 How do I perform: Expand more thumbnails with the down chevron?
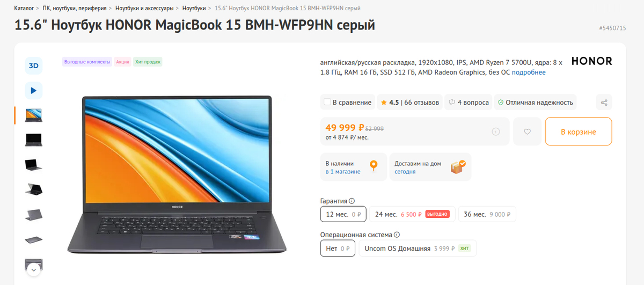pyautogui.click(x=33, y=270)
